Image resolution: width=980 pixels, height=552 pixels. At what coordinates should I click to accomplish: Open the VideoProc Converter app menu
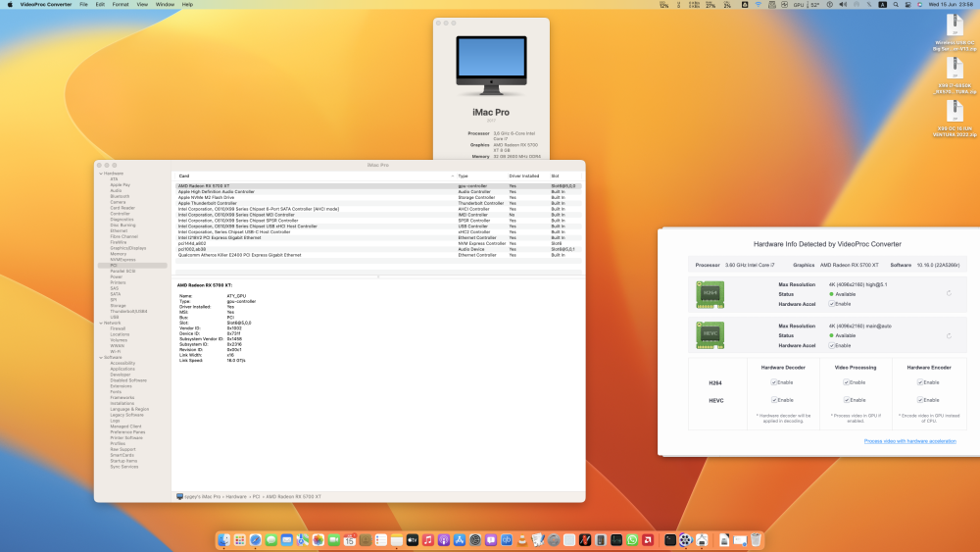point(46,4)
